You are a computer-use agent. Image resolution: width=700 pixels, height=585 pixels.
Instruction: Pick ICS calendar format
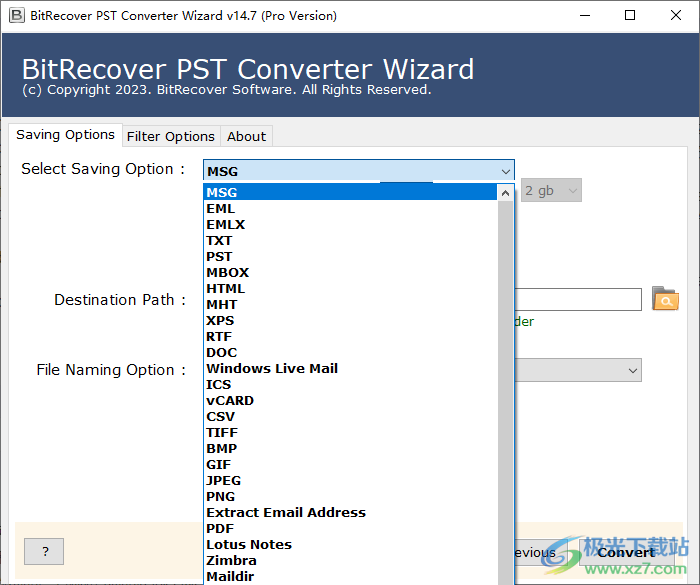tap(351, 384)
